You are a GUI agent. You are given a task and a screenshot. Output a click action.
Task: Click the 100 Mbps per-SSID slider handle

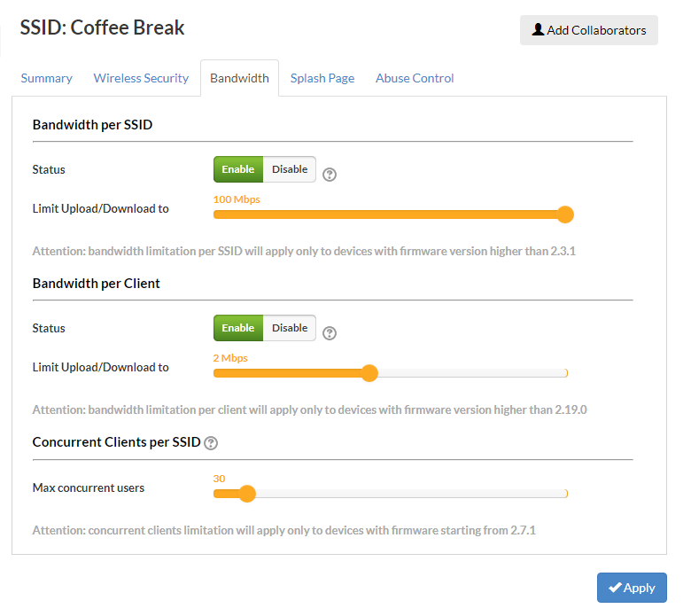[x=565, y=214]
